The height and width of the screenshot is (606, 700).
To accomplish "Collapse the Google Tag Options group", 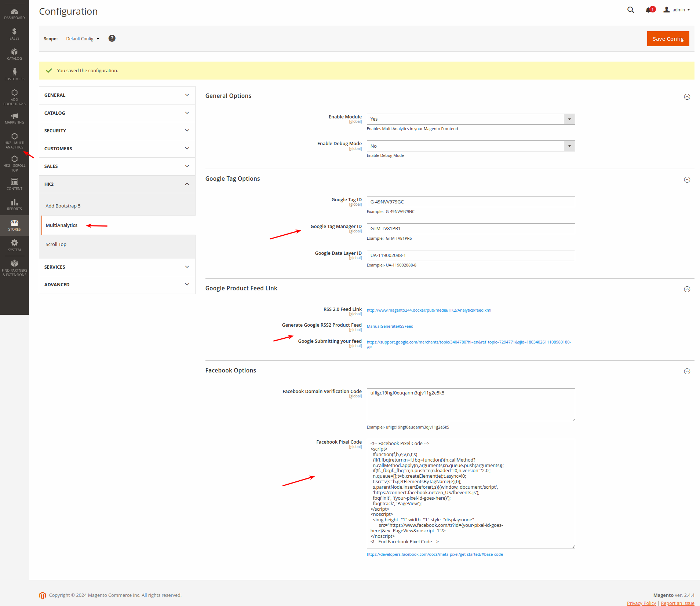I will pos(687,180).
